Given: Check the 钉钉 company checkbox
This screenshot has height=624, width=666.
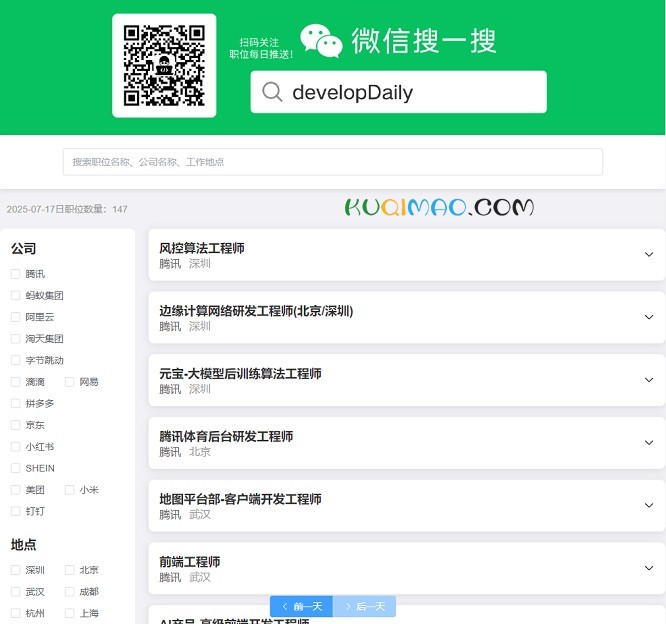Looking at the screenshot, I should [x=15, y=511].
